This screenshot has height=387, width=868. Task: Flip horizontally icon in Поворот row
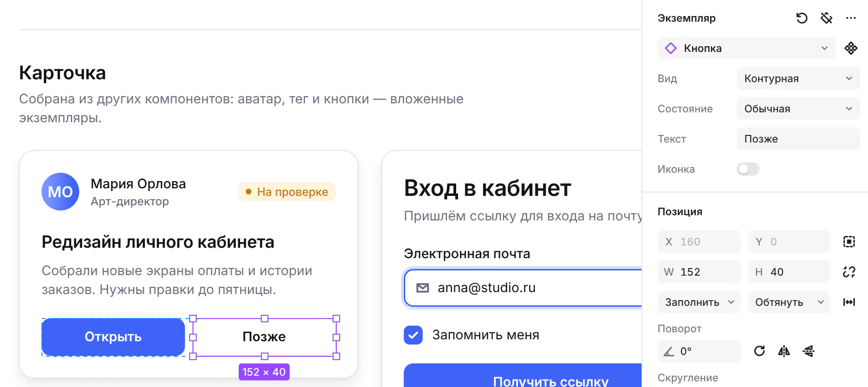[784, 351]
